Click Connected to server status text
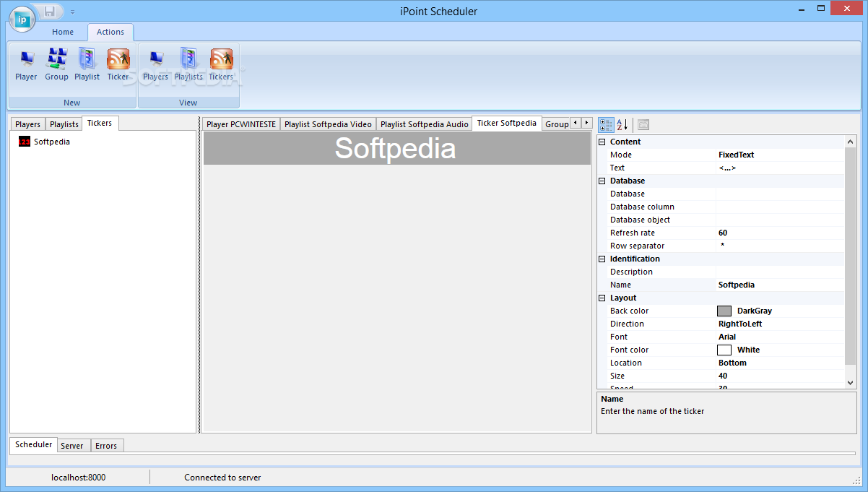Viewport: 868px width, 492px height. pos(222,478)
